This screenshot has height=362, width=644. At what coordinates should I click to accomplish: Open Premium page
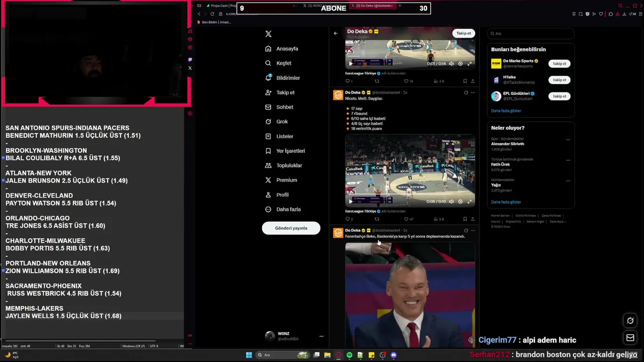pyautogui.click(x=281, y=180)
